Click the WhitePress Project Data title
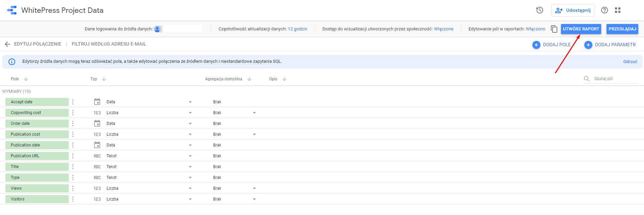This screenshot has width=644, height=215. click(62, 10)
